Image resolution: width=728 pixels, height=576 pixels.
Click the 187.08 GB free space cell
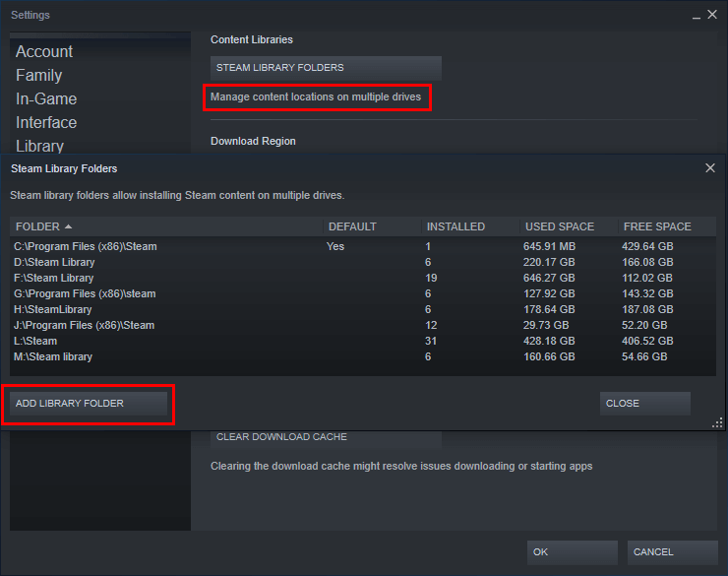tap(647, 309)
